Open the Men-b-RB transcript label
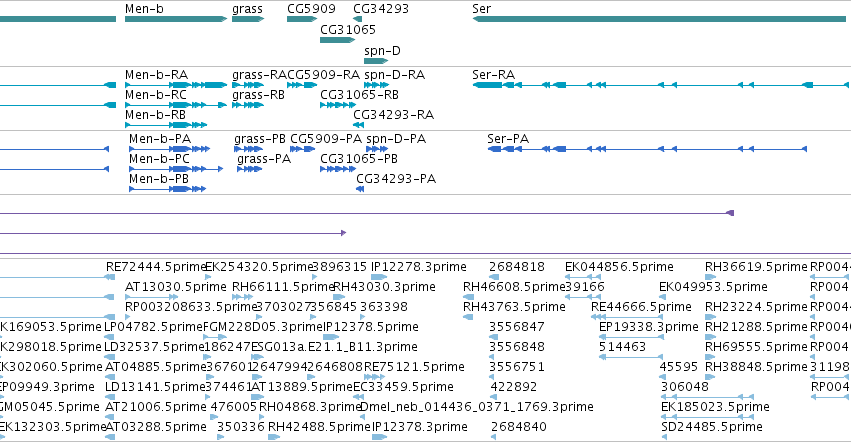851x442 pixels. [x=155, y=115]
